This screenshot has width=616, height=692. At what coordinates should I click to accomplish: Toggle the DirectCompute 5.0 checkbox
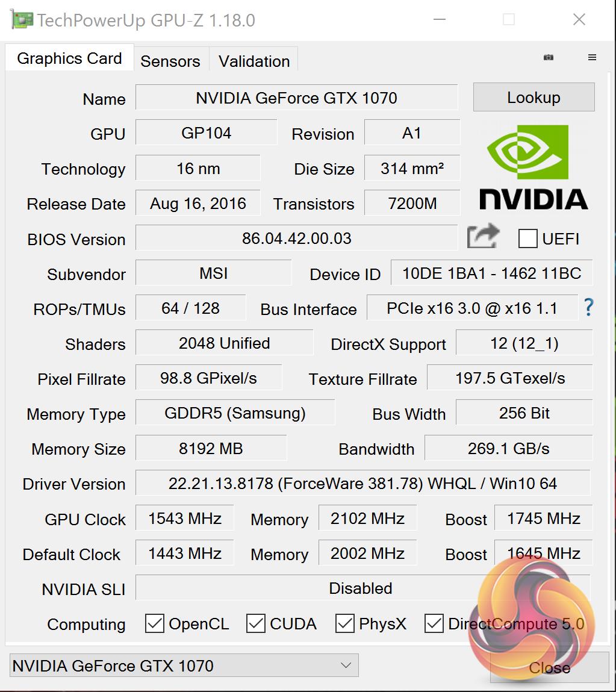pos(434,623)
